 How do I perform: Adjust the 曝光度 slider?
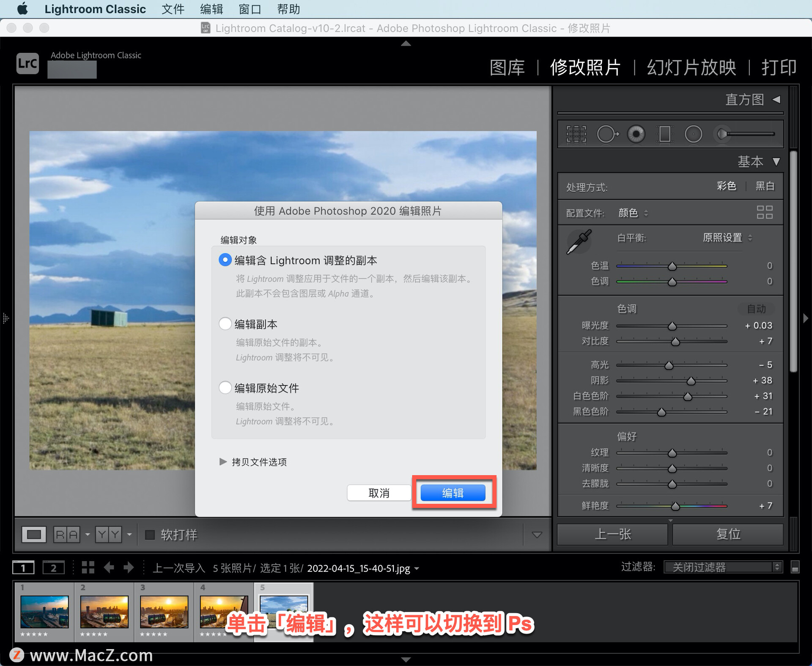tap(672, 326)
